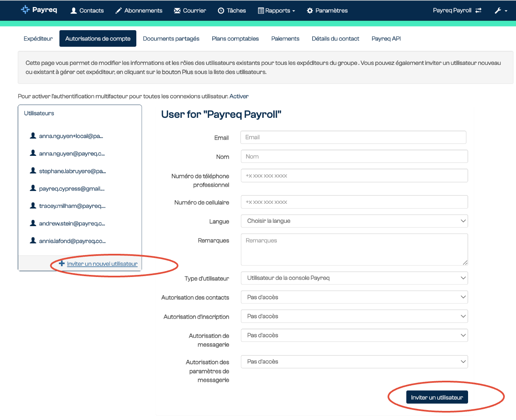
Task: Click the Remarques textarea resize handle
Action: tap(465, 262)
